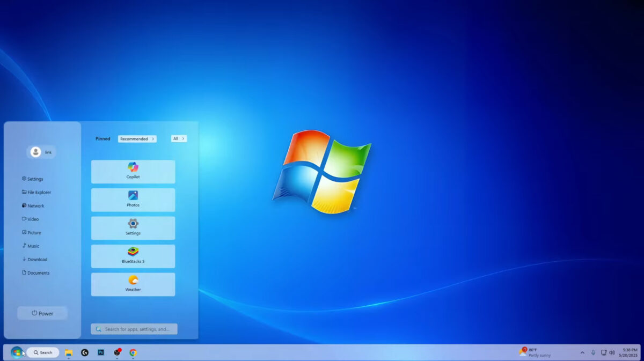Viewport: 644px width, 361px height.
Task: Open Copilot from the pinned apps
Action: click(x=133, y=171)
